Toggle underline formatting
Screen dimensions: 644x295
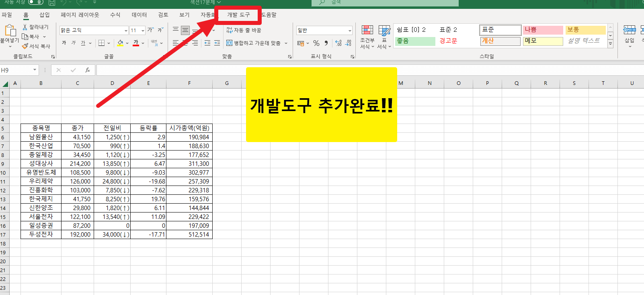(83, 43)
